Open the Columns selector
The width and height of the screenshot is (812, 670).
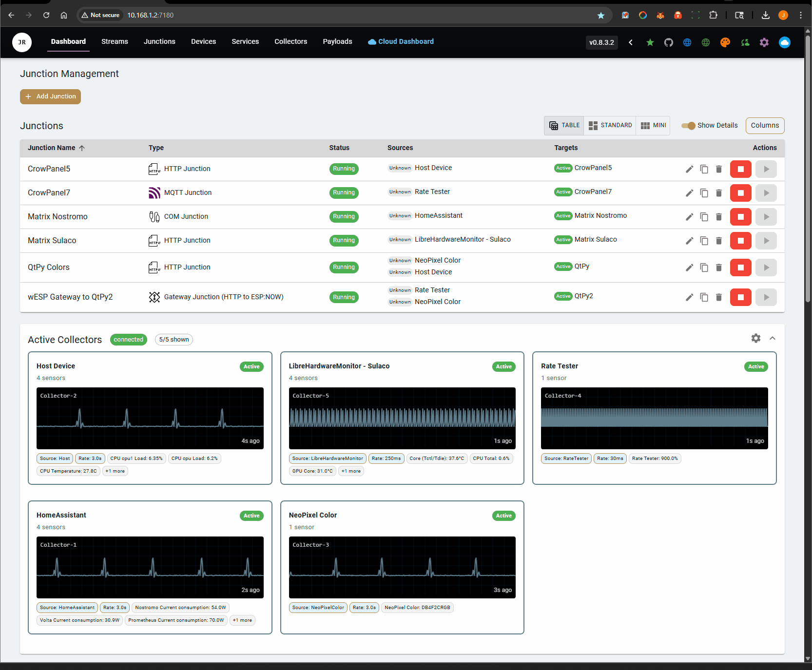click(x=765, y=126)
